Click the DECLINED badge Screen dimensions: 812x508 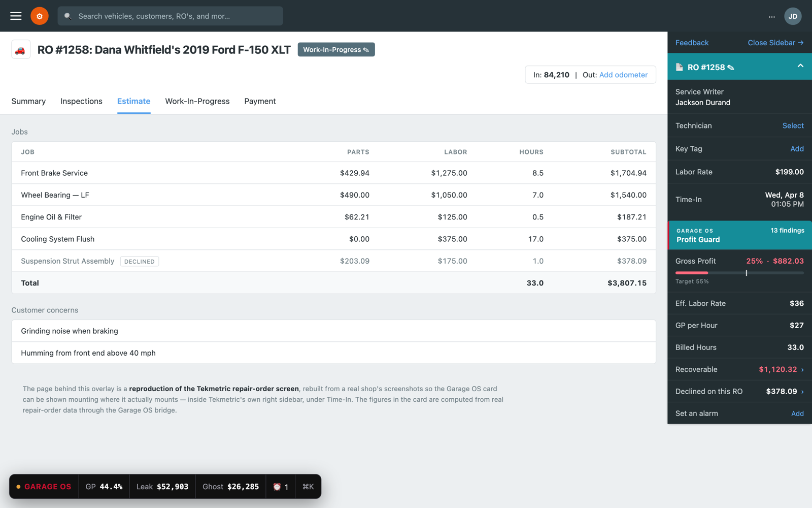[140, 262]
